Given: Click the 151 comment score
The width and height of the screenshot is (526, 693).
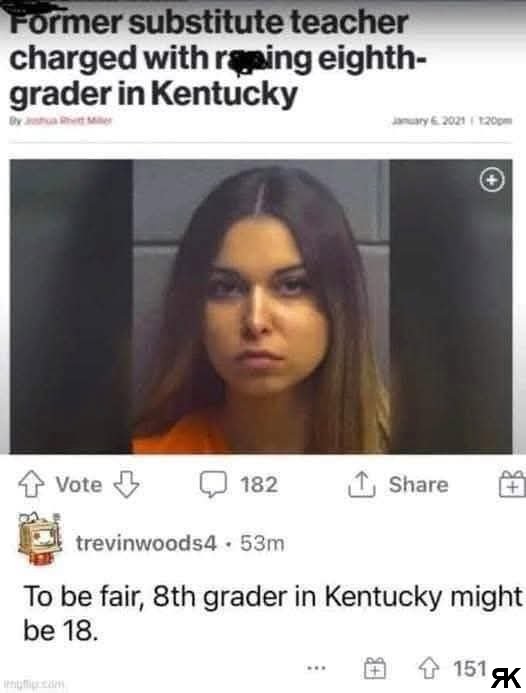Looking at the screenshot, I should 470,668.
